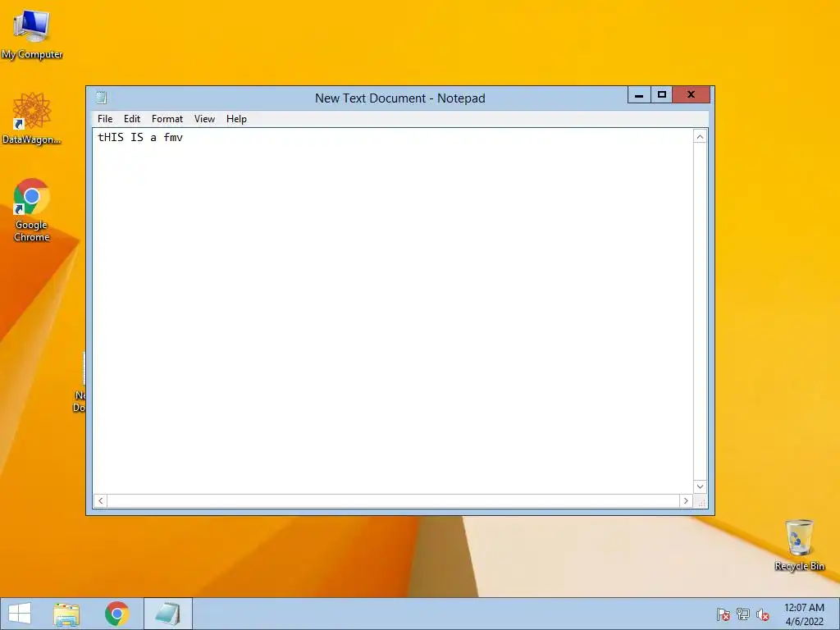Select the Google Chrome desktop shortcut
The image size is (840, 630).
point(32,210)
